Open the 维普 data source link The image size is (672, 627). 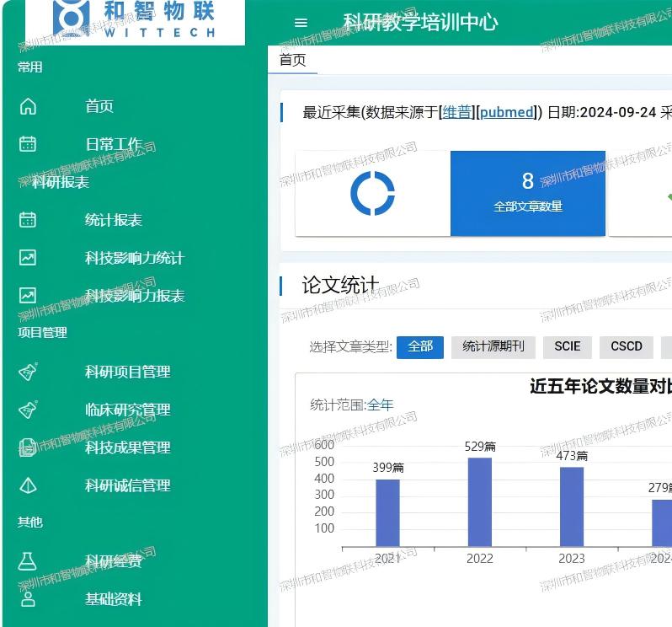(x=457, y=112)
